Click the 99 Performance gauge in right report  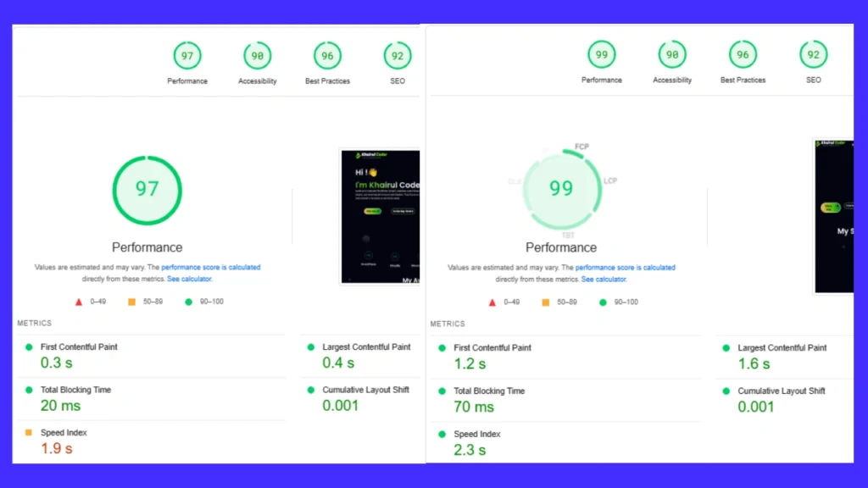602,55
